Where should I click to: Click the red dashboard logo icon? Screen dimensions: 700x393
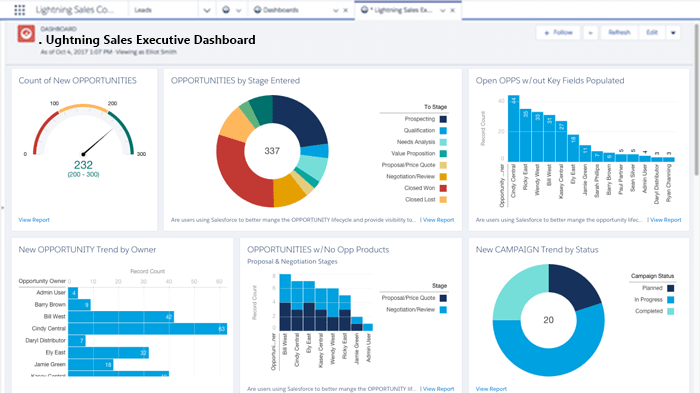pyautogui.click(x=26, y=34)
